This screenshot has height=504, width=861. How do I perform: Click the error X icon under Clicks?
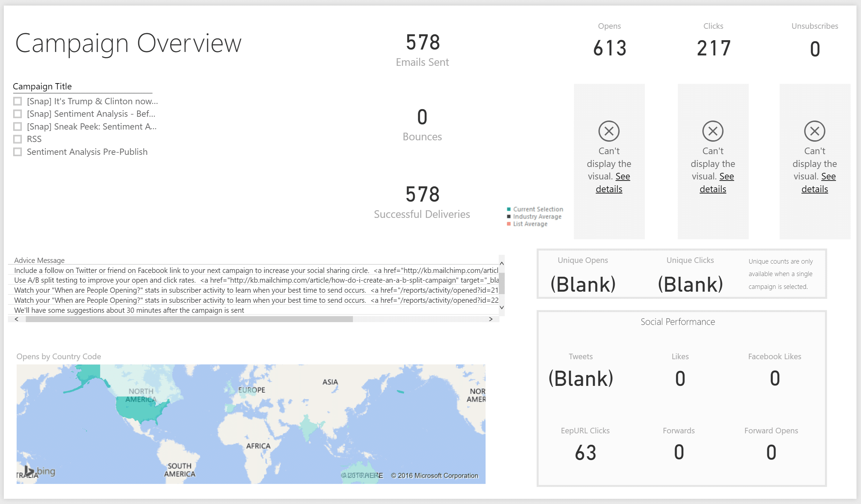tap(712, 131)
